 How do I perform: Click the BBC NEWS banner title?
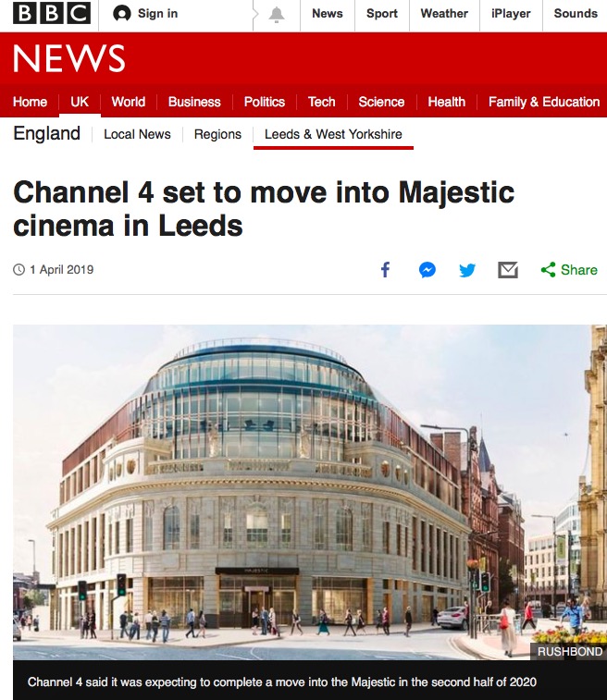[69, 58]
